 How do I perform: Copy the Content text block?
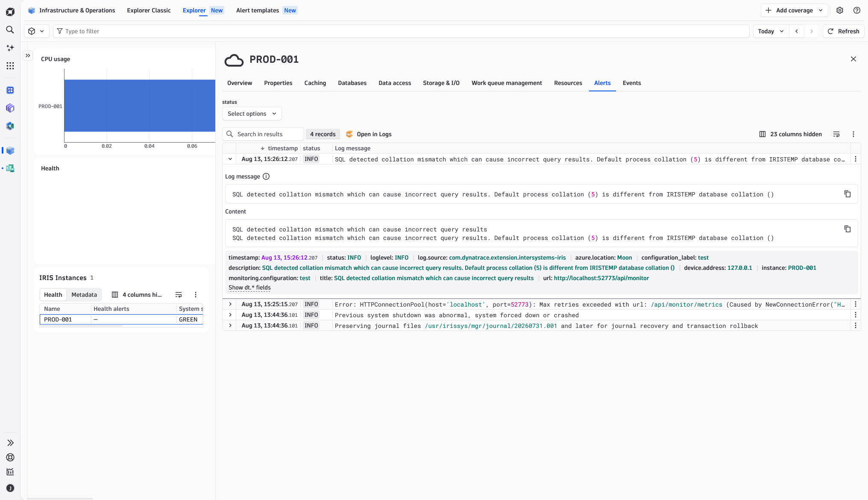847,229
